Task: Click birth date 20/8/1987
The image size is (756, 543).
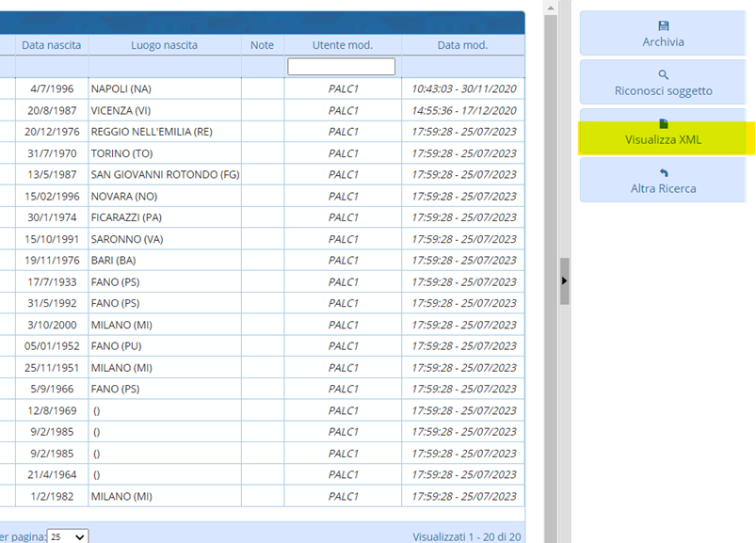Action: (x=52, y=110)
